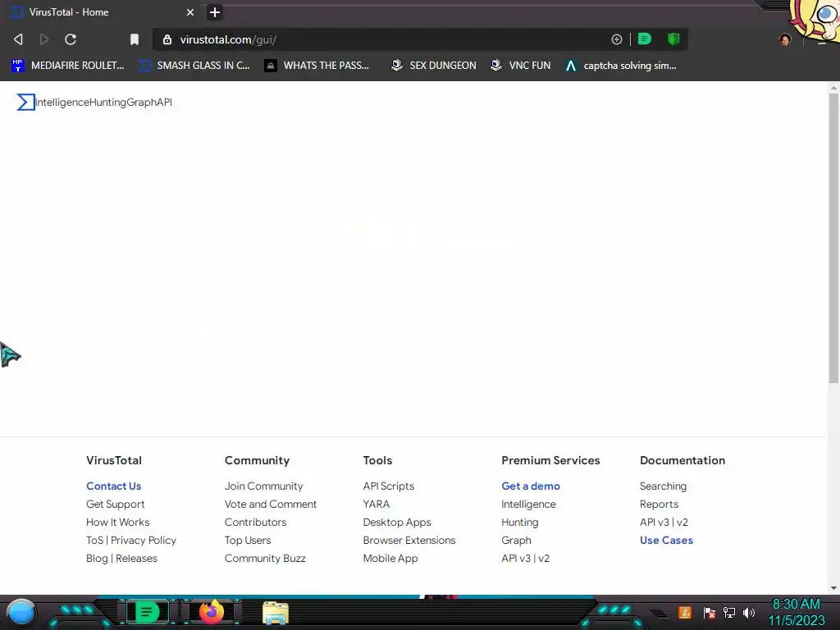840x630 pixels.
Task: Open the Get Support link
Action: tap(115, 504)
